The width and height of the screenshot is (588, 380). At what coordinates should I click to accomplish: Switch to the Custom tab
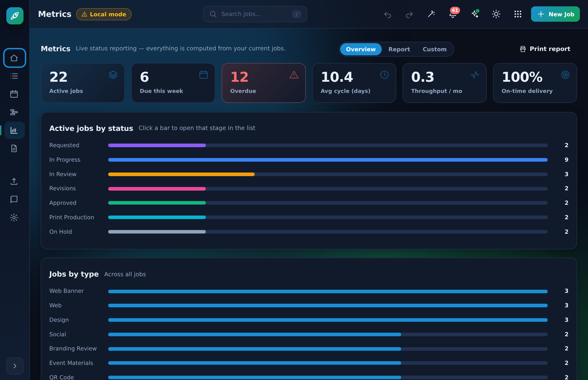(435, 49)
